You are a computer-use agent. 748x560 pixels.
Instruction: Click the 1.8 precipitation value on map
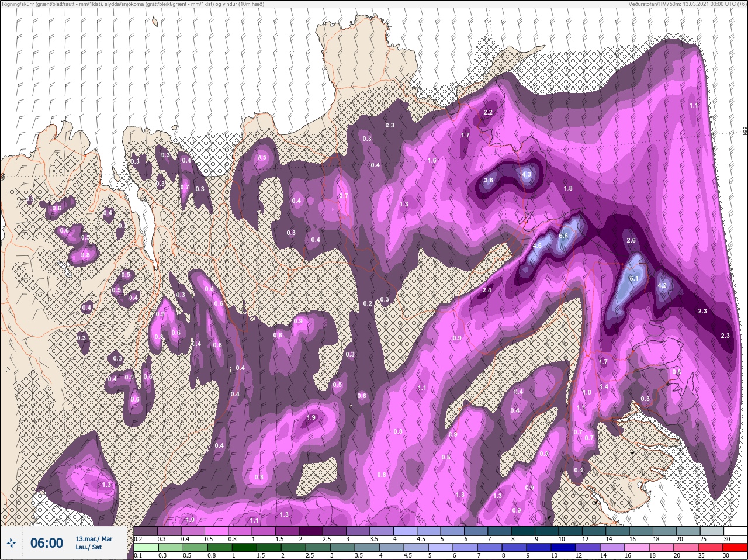[568, 188]
